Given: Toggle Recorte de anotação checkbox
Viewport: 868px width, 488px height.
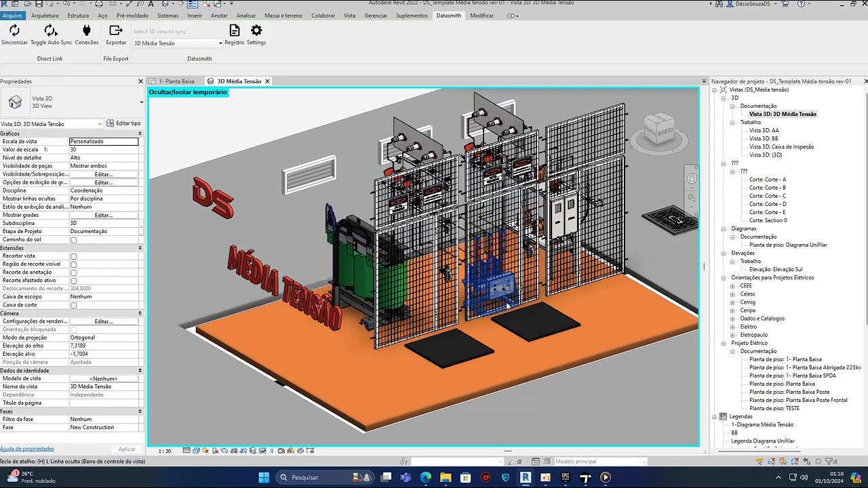Looking at the screenshot, I should [x=74, y=272].
